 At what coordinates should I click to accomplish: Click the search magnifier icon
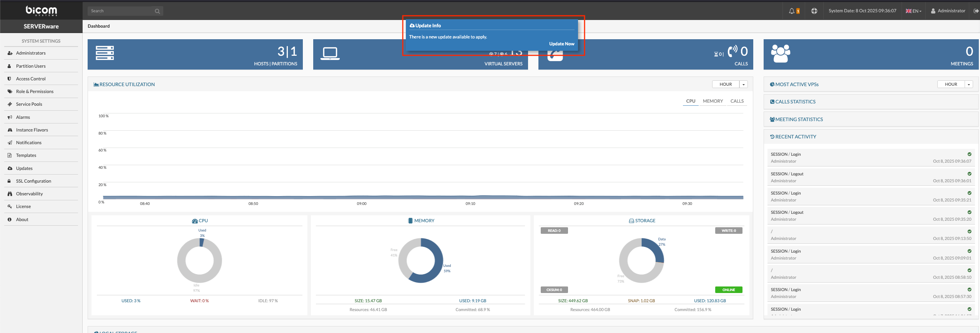click(x=157, y=11)
